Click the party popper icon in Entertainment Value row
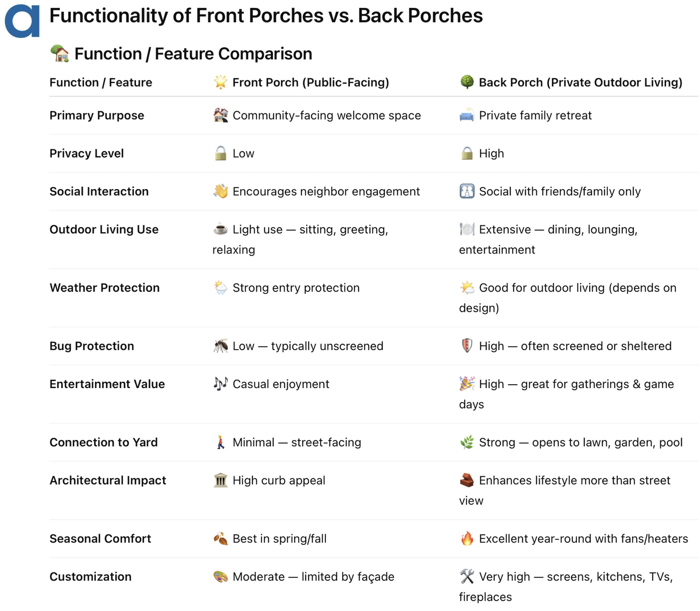700x611 pixels. [467, 384]
